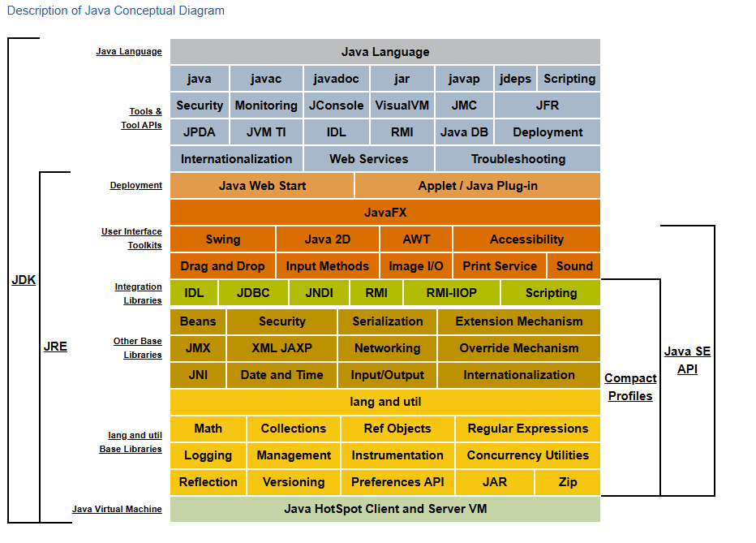Click the JConsole cell
The image size is (756, 543).
coord(337,106)
